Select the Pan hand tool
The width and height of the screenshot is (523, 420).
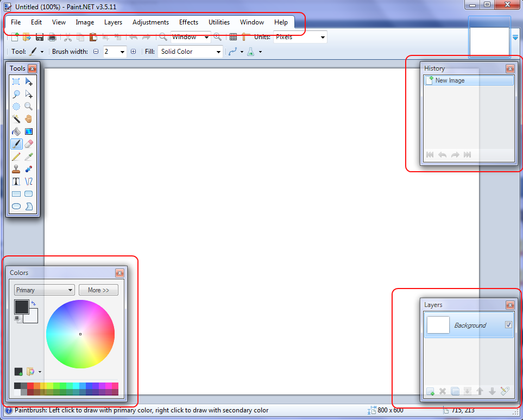pyautogui.click(x=29, y=119)
